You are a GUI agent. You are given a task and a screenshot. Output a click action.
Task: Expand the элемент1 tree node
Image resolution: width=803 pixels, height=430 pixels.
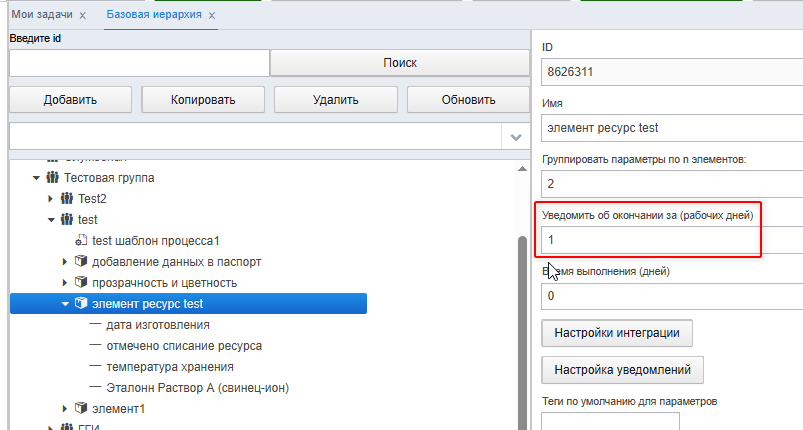[65, 408]
